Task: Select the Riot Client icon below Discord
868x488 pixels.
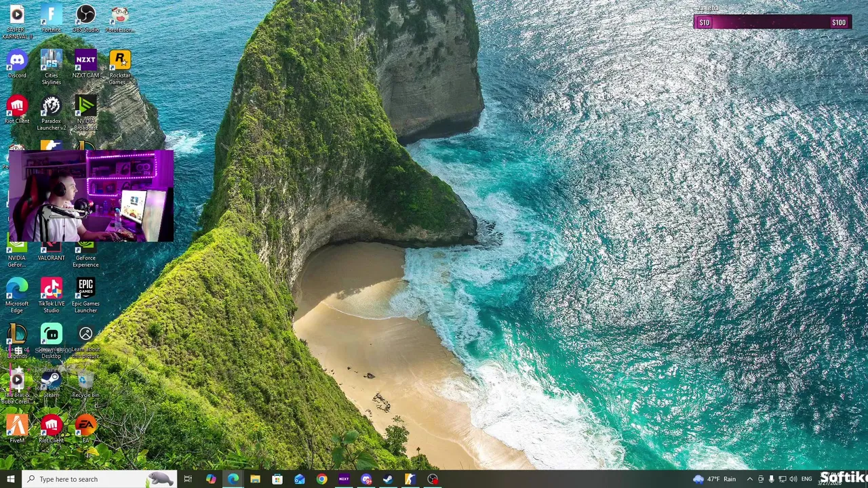Action: 17,110
